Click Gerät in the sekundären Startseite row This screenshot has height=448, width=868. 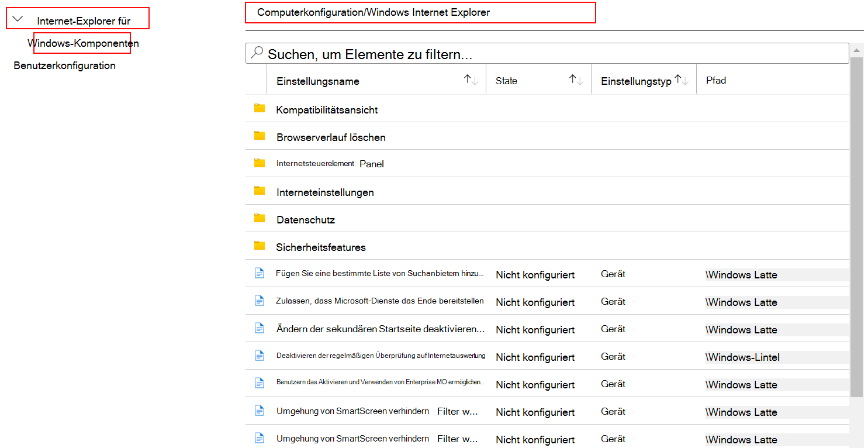(x=613, y=329)
